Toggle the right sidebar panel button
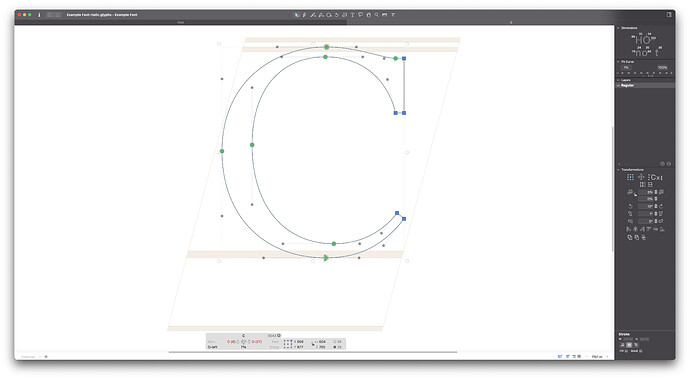Screen dimensions: 690x379 click(x=669, y=15)
